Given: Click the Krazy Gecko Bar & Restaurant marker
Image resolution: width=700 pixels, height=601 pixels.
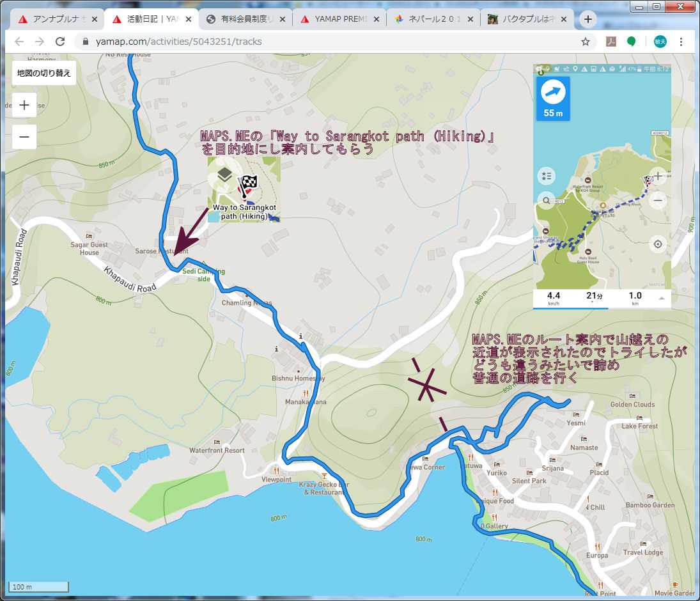Looking at the screenshot, I should tap(325, 476).
